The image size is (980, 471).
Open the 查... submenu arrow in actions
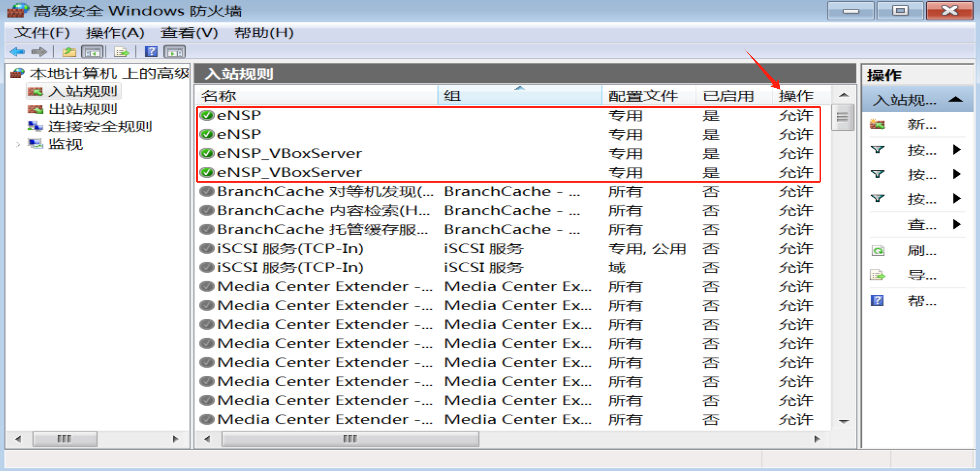956,224
